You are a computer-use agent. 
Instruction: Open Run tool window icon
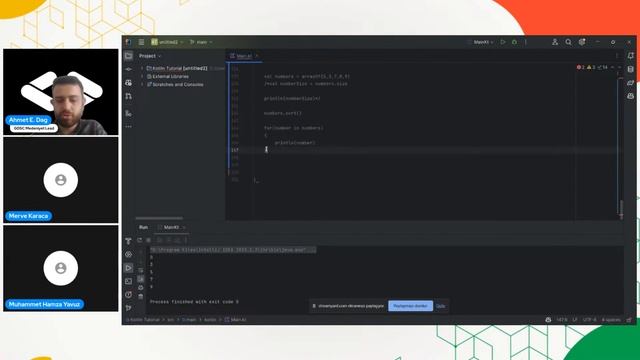point(129,268)
